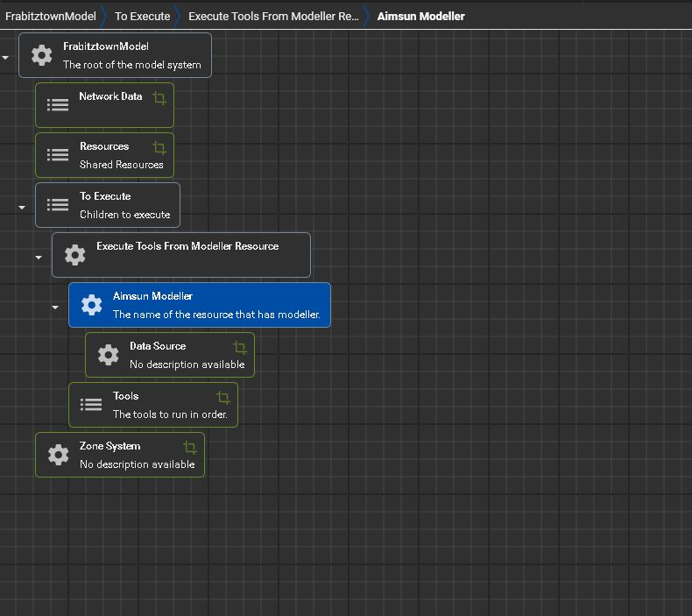Click the crop-style icon on Network Data
This screenshot has width=692, height=616.
(x=159, y=98)
